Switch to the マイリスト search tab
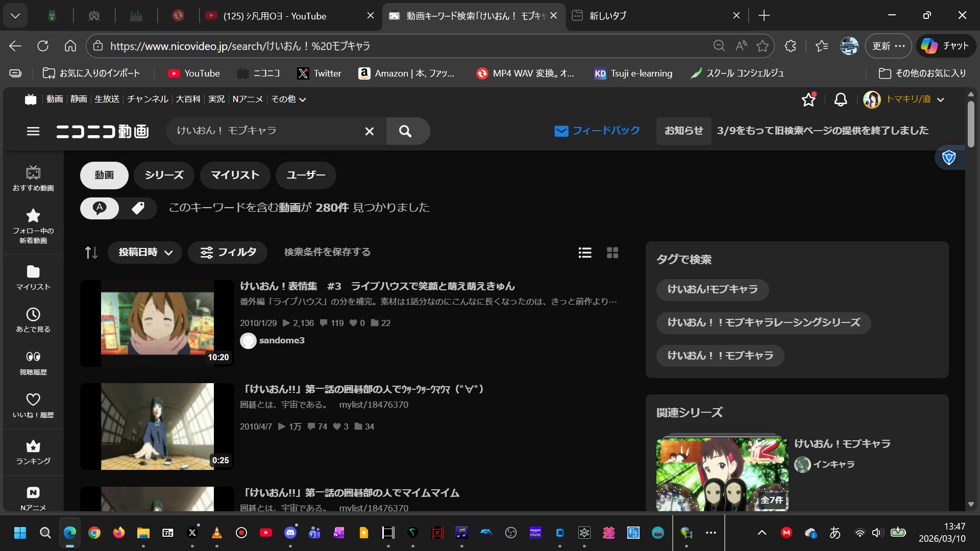Screen dimensions: 980x551 [235, 175]
